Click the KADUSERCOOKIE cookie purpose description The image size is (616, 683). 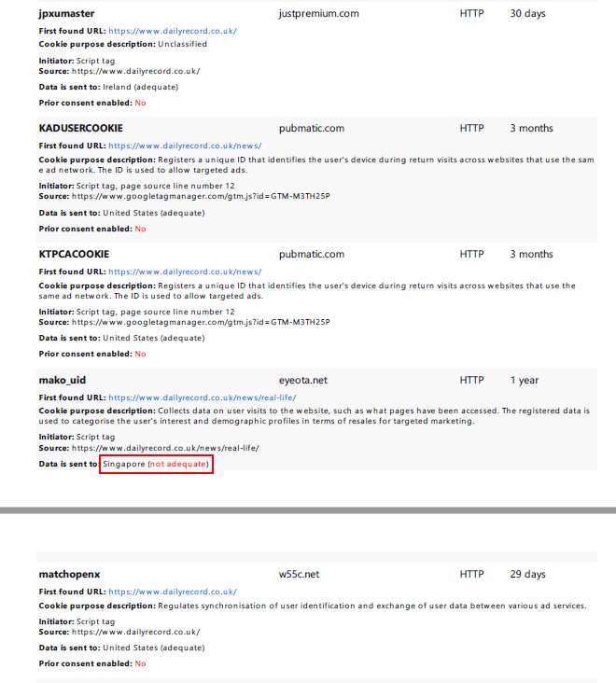coord(316,164)
